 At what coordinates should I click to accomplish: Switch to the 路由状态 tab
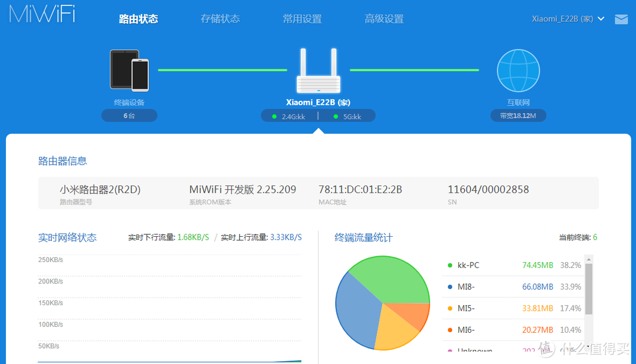[x=138, y=19]
